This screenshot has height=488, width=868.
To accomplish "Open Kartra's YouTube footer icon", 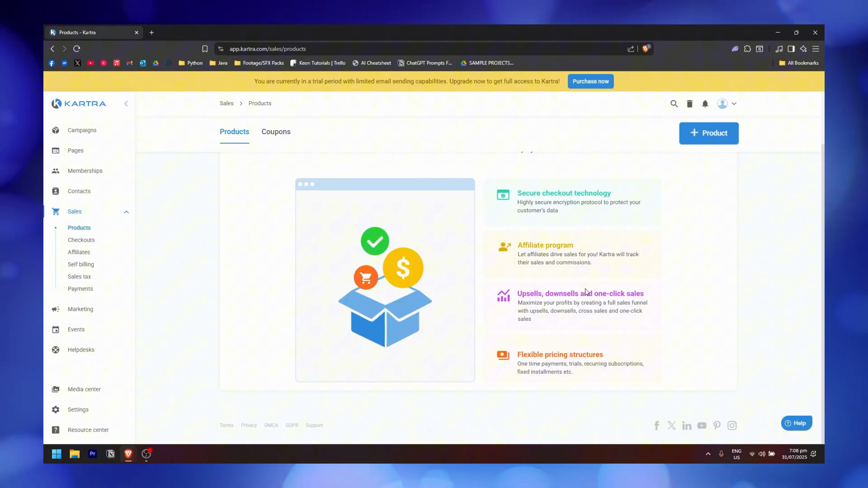I will [702, 426].
